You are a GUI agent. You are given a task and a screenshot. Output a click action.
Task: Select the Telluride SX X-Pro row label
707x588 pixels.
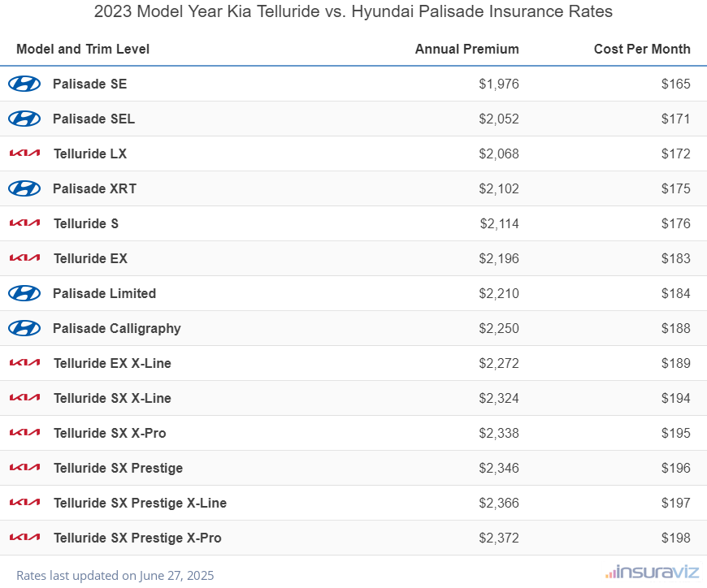click(110, 433)
